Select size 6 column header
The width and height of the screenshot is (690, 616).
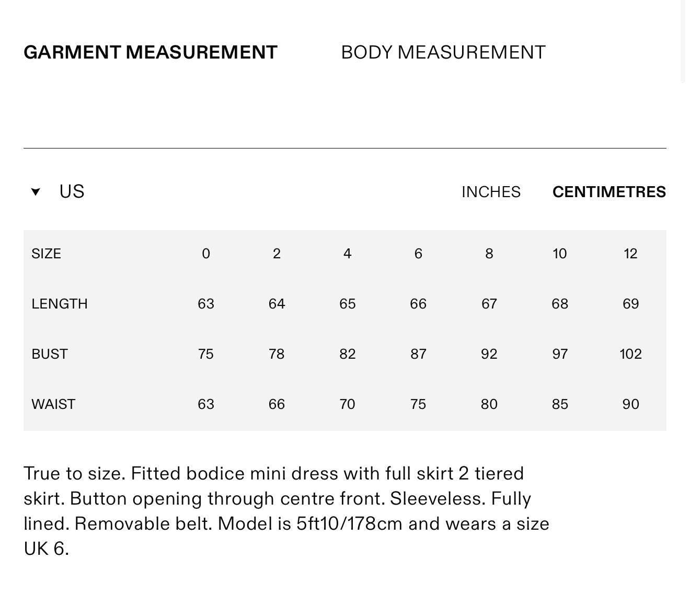click(x=418, y=254)
